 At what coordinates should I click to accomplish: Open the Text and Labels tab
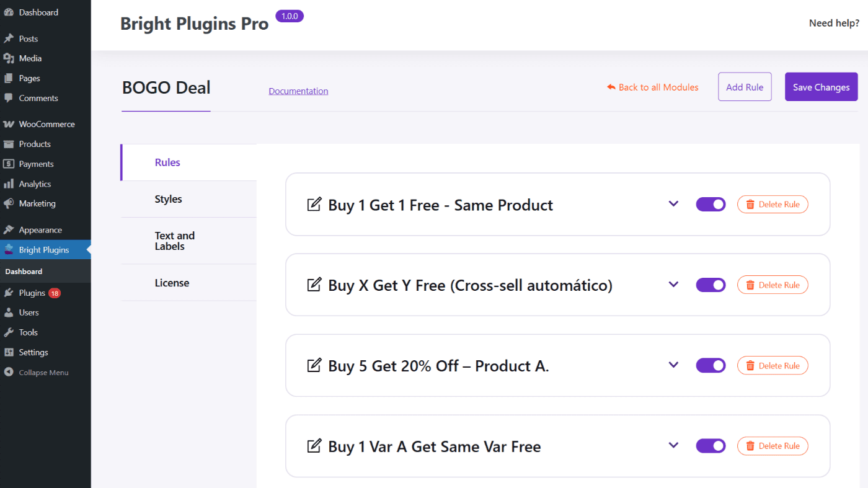coord(175,241)
